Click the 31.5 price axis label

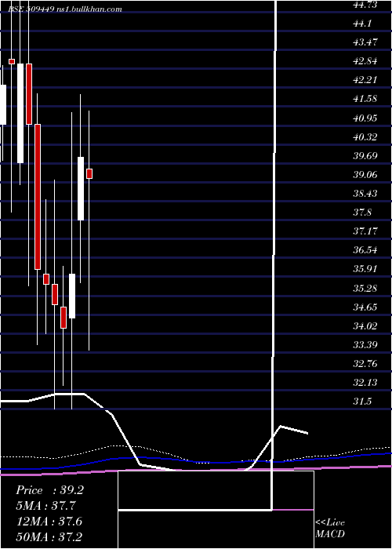coord(362,402)
